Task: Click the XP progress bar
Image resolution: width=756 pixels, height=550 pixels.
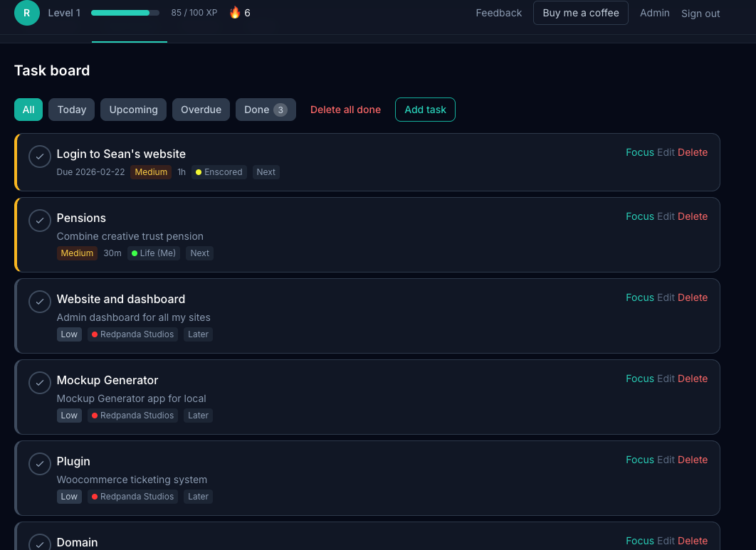Action: 125,12
